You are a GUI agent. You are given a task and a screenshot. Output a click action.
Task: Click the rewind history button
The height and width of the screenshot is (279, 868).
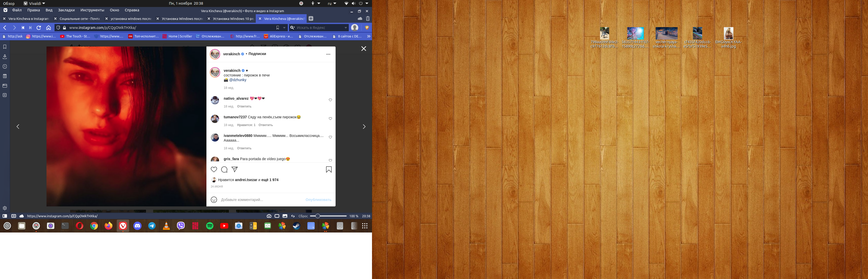pyautogui.click(x=23, y=28)
